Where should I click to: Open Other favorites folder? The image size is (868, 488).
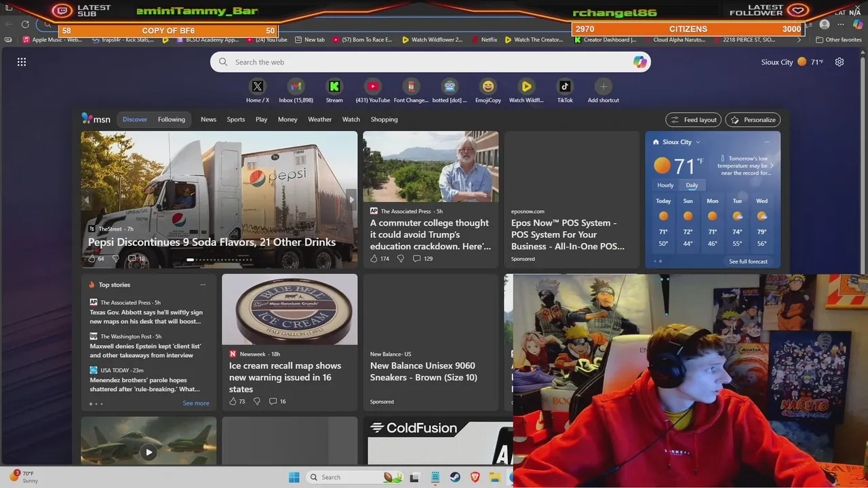click(x=839, y=39)
